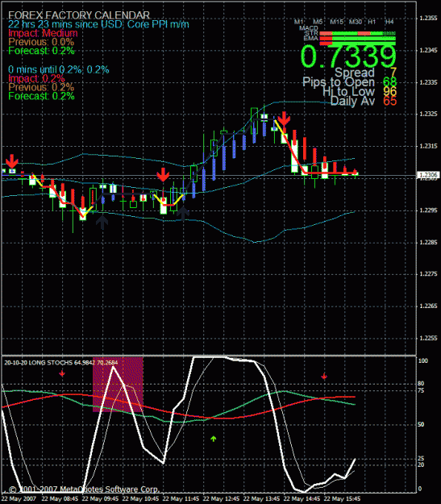Click the yellow 96 value
The width and height of the screenshot is (441, 504).
(390, 91)
